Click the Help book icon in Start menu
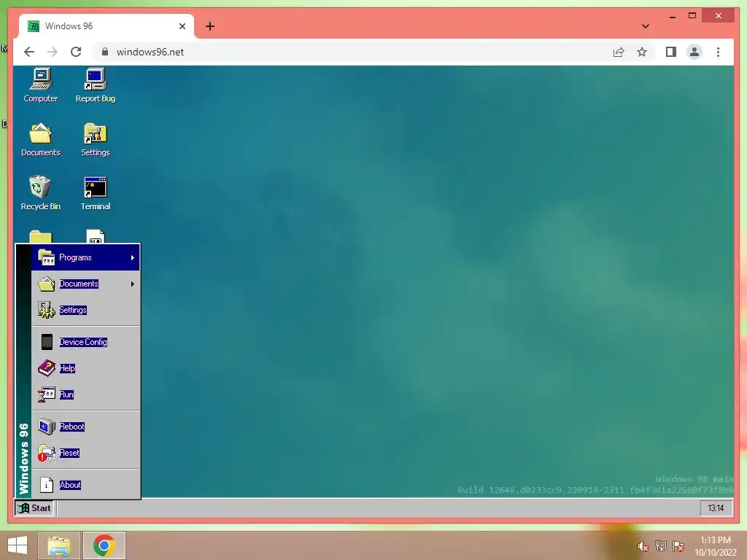Screen dimensions: 747x560 (x=46, y=368)
